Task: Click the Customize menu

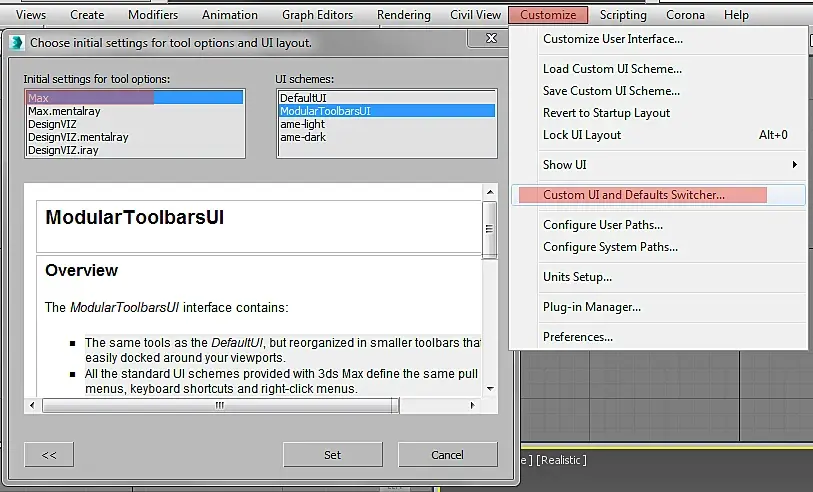Action: (548, 15)
